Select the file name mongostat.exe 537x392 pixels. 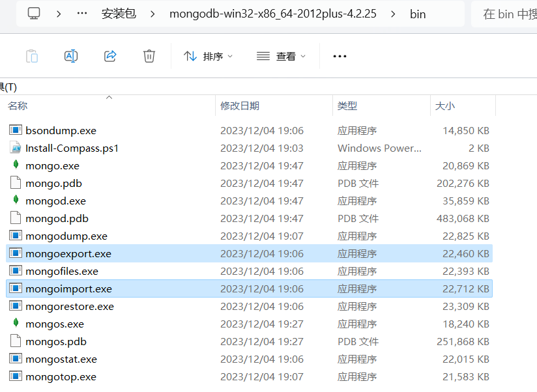pyautogui.click(x=61, y=359)
